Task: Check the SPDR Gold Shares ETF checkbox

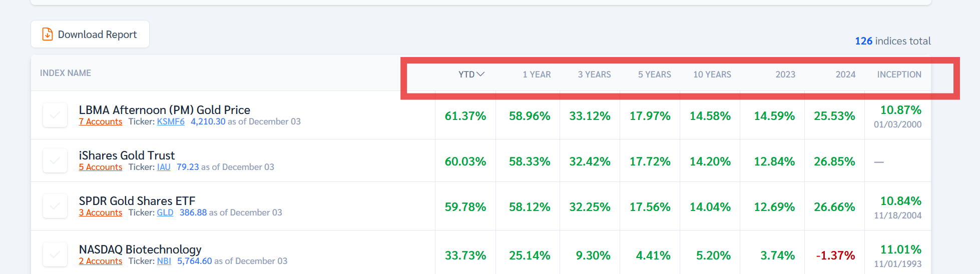Action: 55,206
